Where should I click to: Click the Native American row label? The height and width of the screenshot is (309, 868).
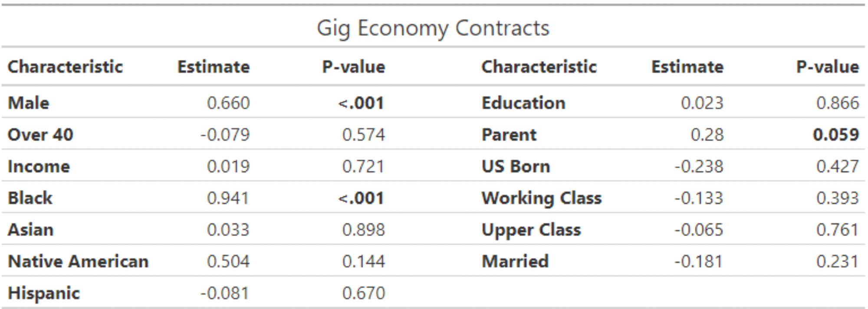click(78, 261)
